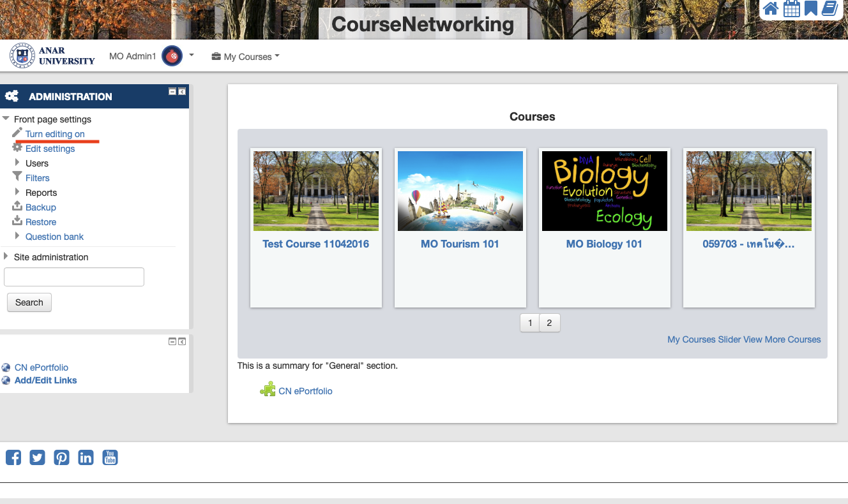
Task: Click the briefcase icon beside My Courses
Action: [216, 57]
